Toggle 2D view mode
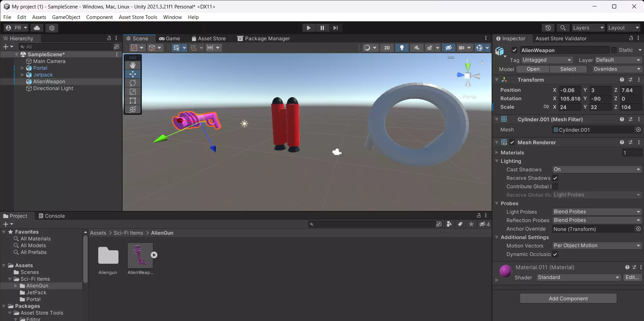Image resolution: width=644 pixels, height=321 pixels. 387,48
